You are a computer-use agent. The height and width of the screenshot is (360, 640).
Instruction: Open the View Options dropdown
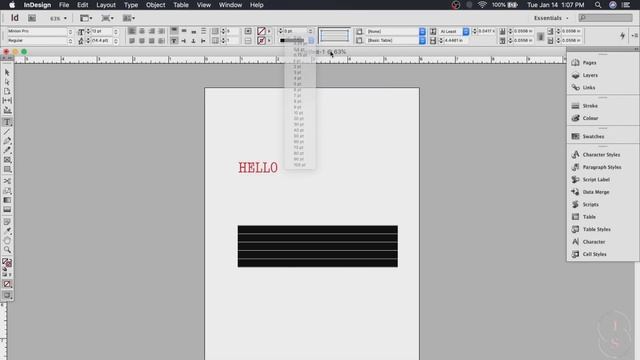(x=86, y=18)
